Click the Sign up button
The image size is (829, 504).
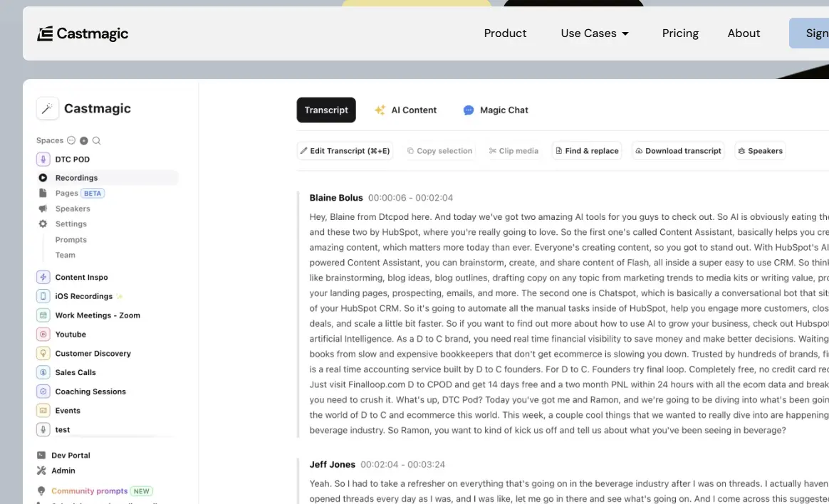tap(809, 33)
